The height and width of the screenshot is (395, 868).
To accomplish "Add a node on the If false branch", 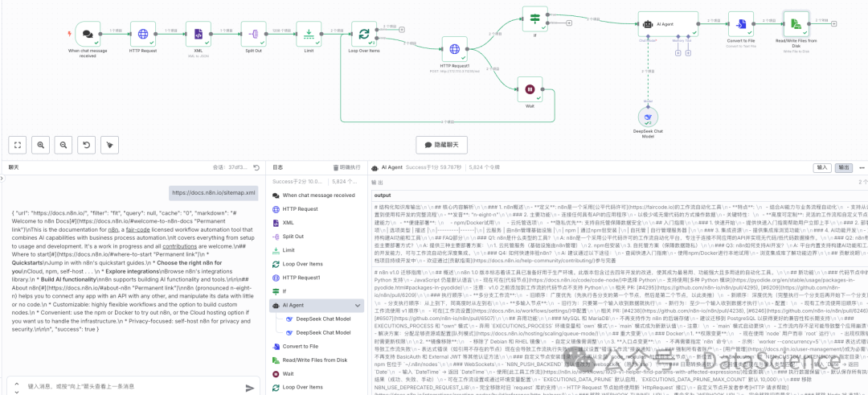I will pyautogui.click(x=569, y=23).
